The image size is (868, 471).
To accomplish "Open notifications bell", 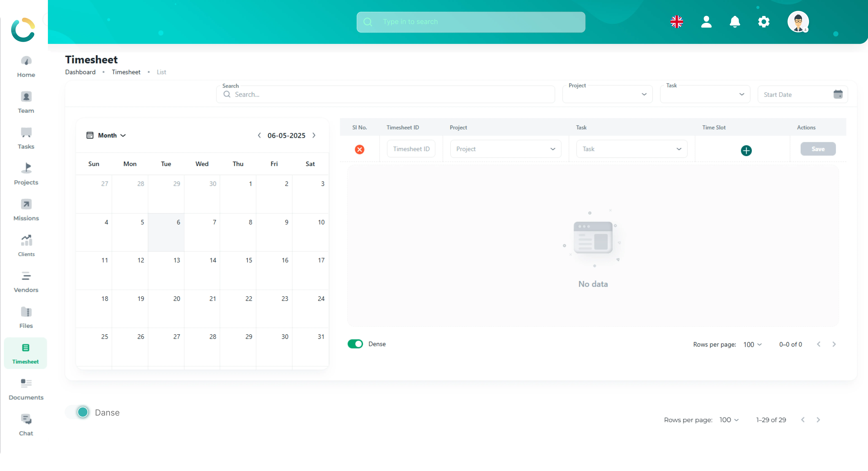I will click(x=735, y=22).
